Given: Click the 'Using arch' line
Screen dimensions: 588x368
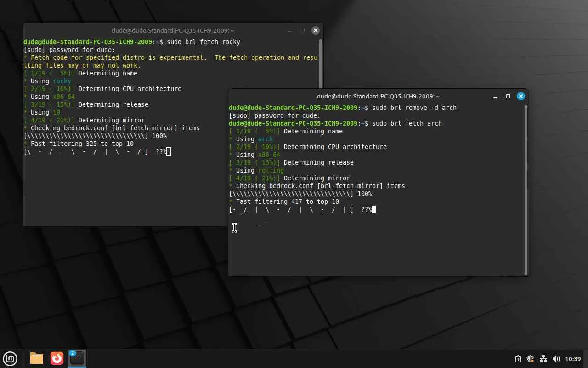Looking at the screenshot, I should 251,139.
